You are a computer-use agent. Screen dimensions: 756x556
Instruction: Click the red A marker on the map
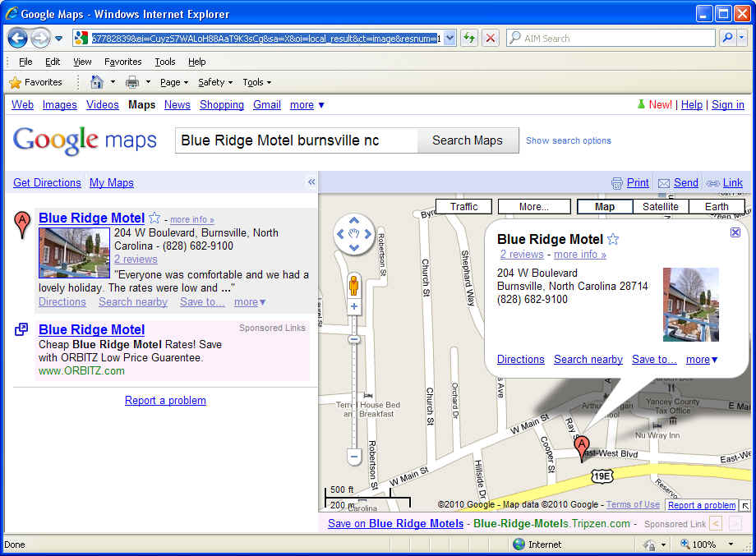[582, 448]
